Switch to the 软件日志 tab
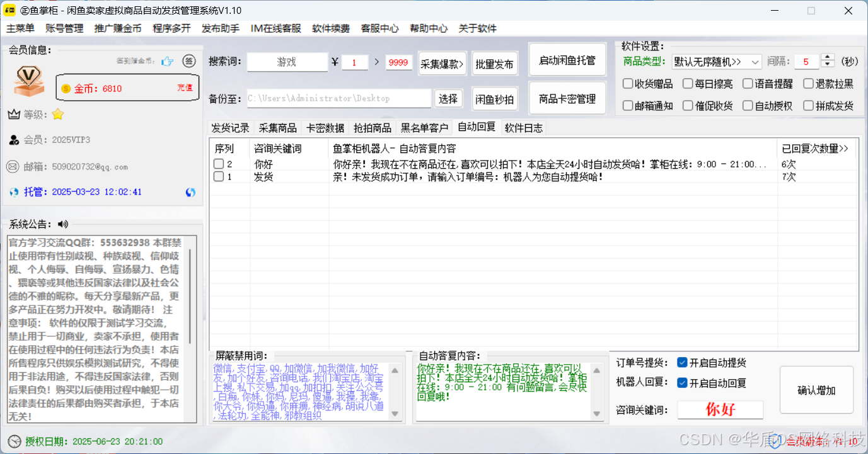Viewport: 868px width, 454px height. pyautogui.click(x=524, y=128)
